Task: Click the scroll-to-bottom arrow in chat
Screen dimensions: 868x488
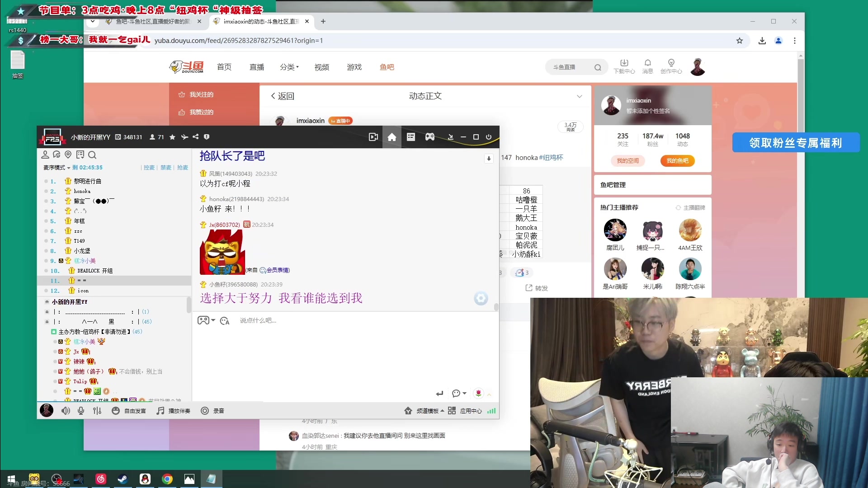Action: [489, 159]
